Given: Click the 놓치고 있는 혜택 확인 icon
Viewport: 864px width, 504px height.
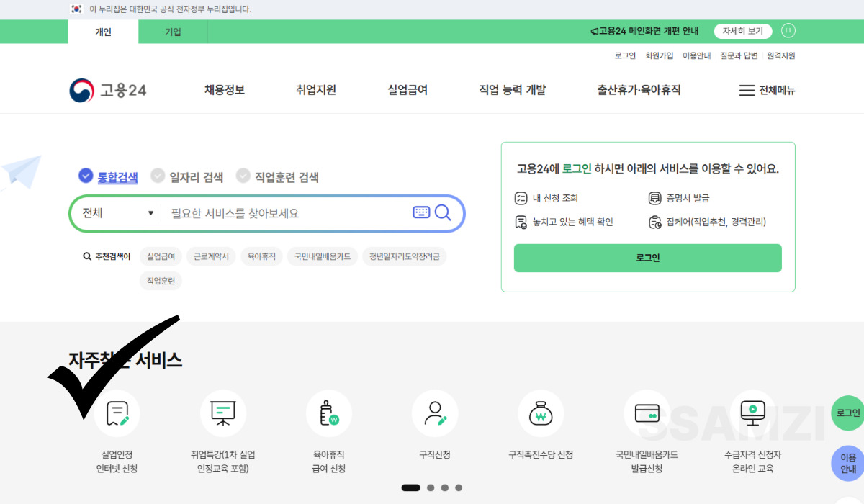Looking at the screenshot, I should pos(521,222).
